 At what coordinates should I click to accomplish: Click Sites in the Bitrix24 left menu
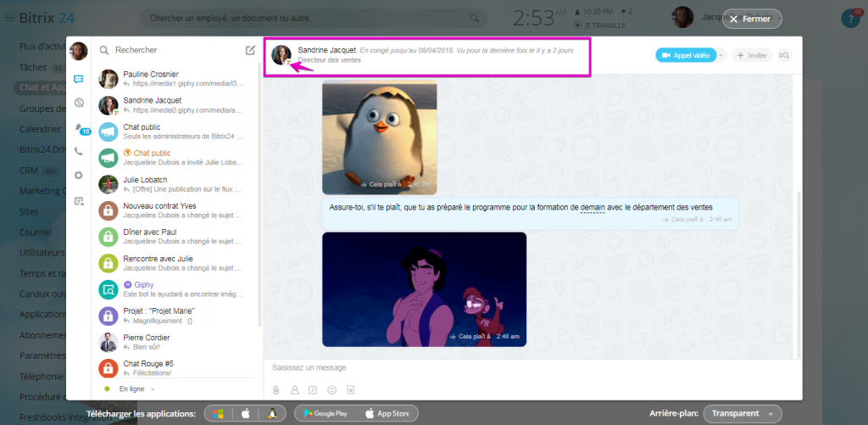[x=29, y=212]
